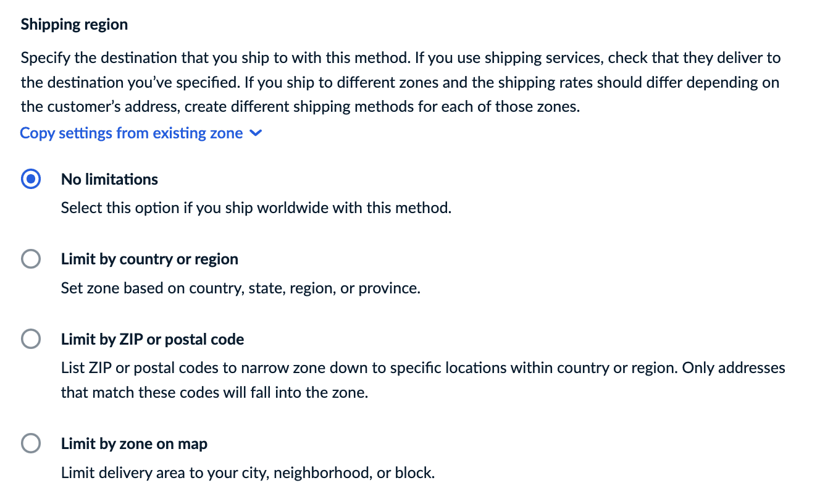The height and width of the screenshot is (504, 825).
Task: Click the word 'worldwide' in No limitations description
Action: tap(292, 208)
